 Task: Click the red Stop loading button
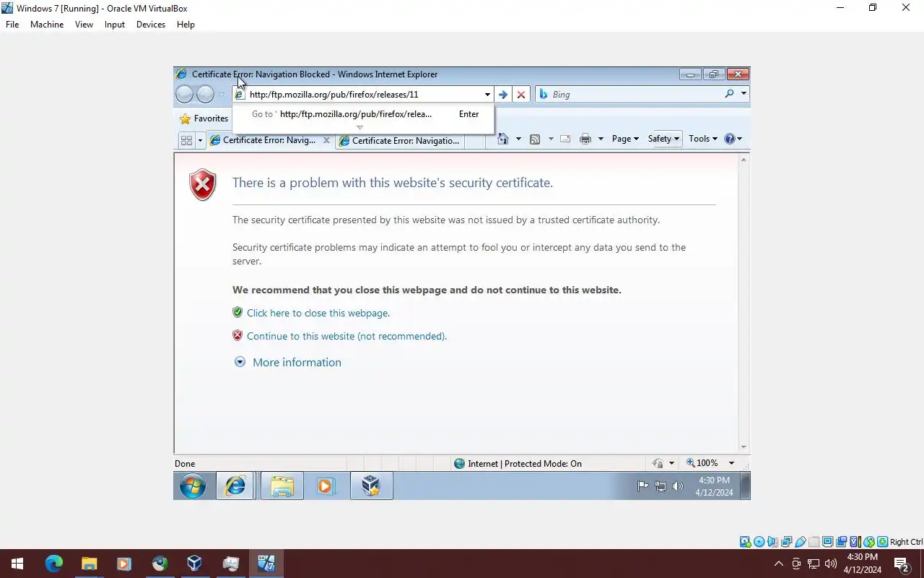[521, 95]
